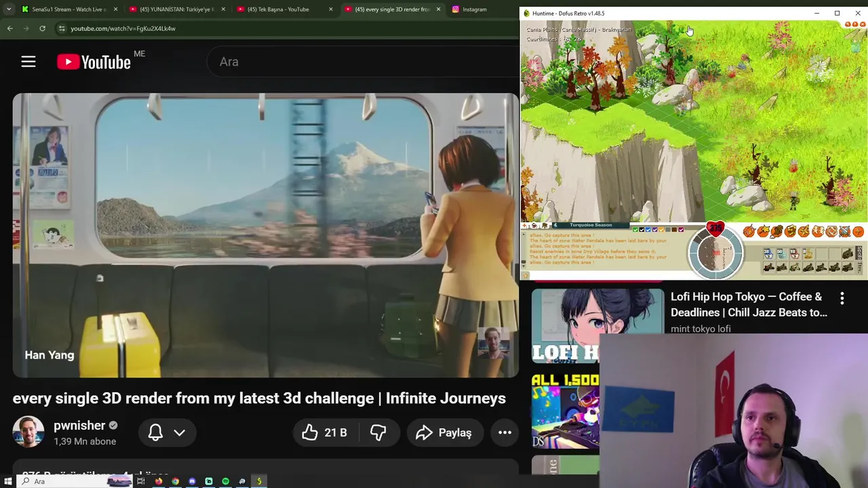868x488 pixels.
Task: Click the video player showing the train scene
Action: pyautogui.click(x=265, y=235)
